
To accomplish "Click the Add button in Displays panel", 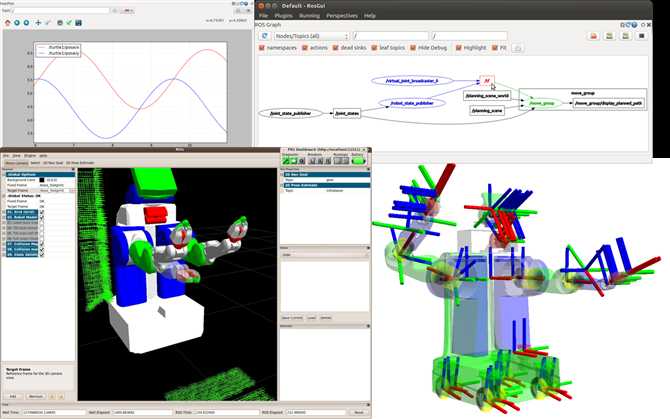I will coord(13,396).
